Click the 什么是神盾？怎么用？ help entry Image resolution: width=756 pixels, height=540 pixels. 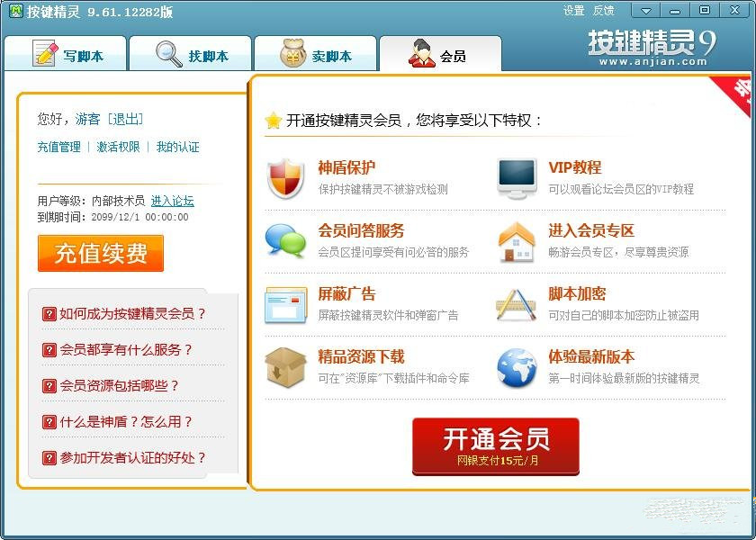coord(117,422)
